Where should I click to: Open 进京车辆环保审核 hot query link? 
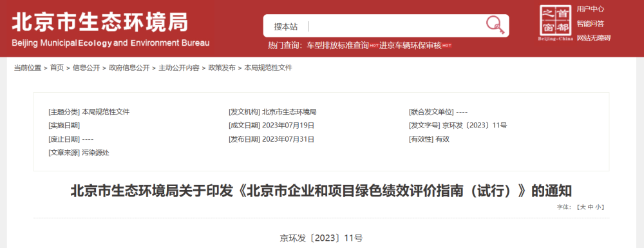click(410, 46)
